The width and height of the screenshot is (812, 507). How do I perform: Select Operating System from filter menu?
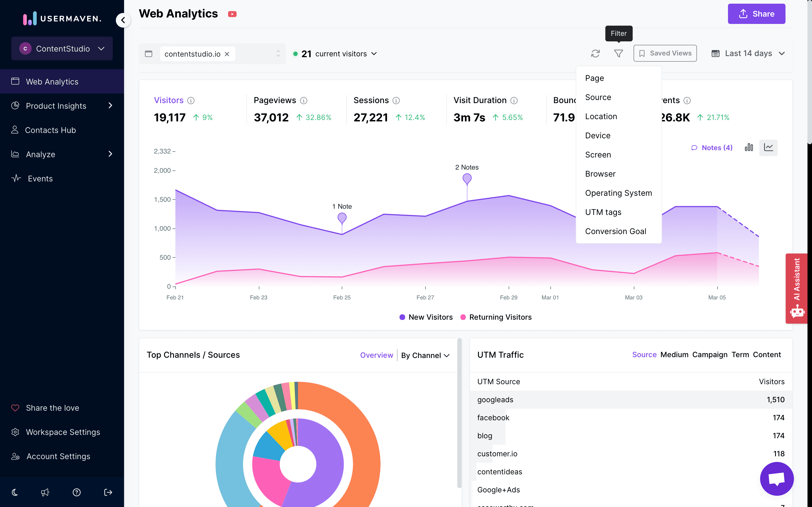pos(619,193)
